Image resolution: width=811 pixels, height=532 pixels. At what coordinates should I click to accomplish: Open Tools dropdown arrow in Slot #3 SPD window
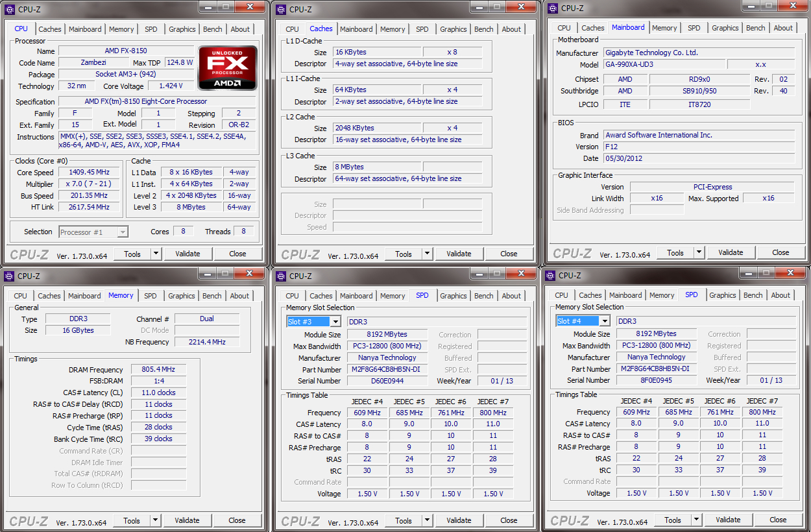(x=427, y=520)
